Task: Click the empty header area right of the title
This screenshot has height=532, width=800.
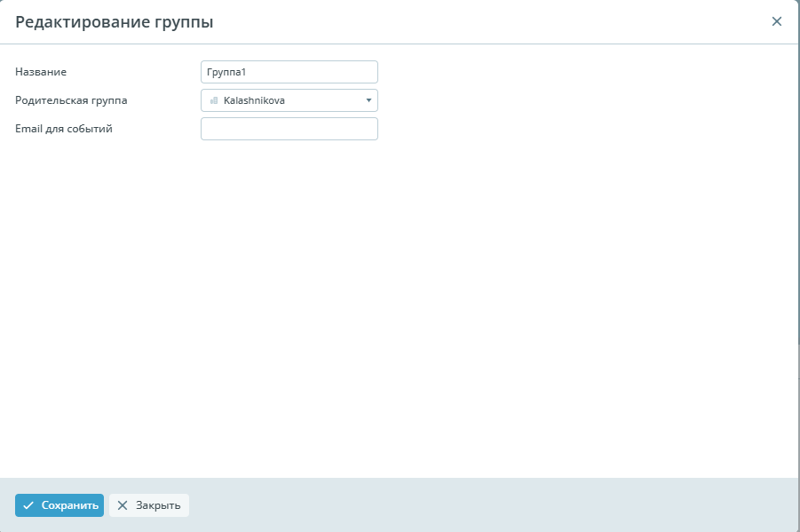Action: point(488,22)
